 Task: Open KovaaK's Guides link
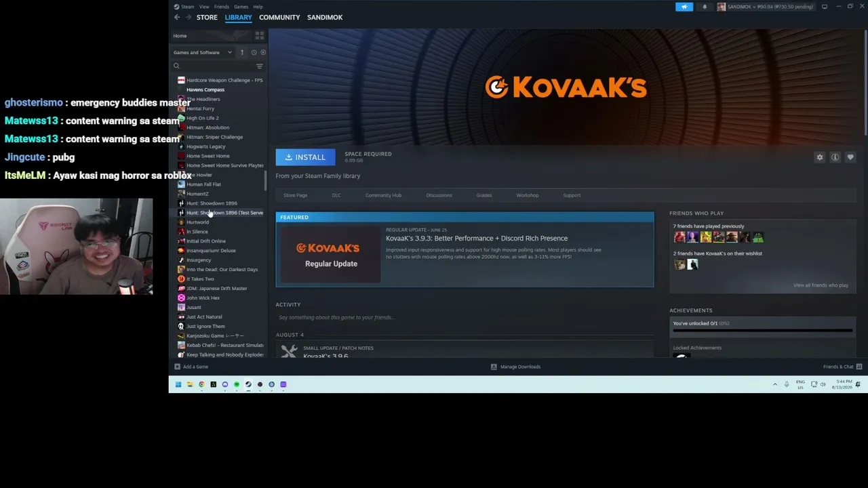coord(484,195)
